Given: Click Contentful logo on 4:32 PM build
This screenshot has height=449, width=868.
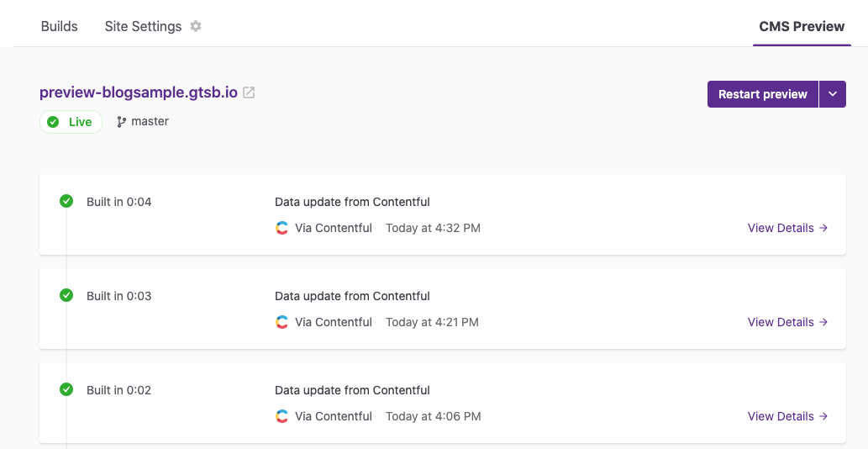Looking at the screenshot, I should pos(282,228).
